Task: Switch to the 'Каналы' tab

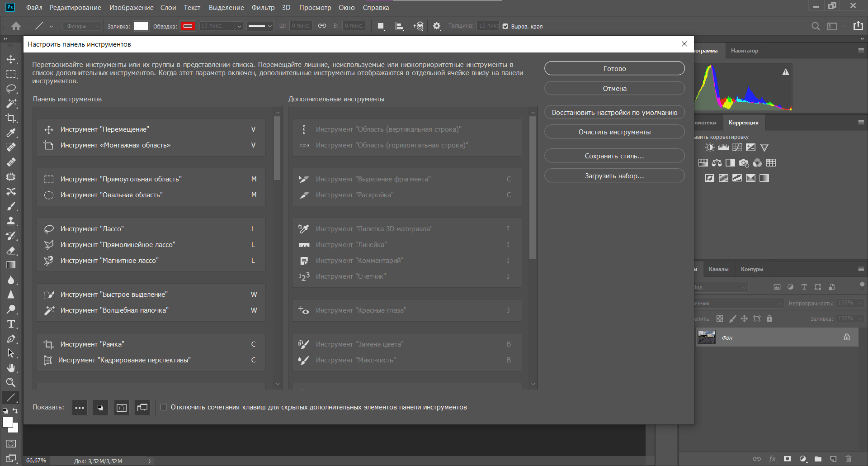Action: [718, 269]
